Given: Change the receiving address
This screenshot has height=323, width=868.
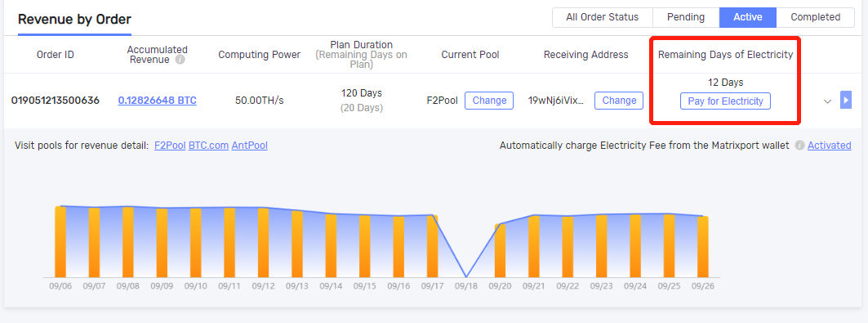Looking at the screenshot, I should [x=619, y=101].
